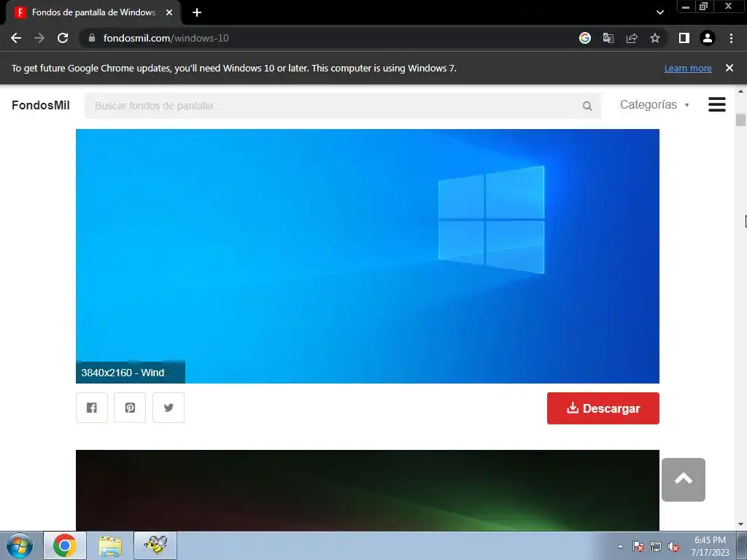The image size is (747, 560).
Task: Open the bee application on the taskbar
Action: click(155, 545)
